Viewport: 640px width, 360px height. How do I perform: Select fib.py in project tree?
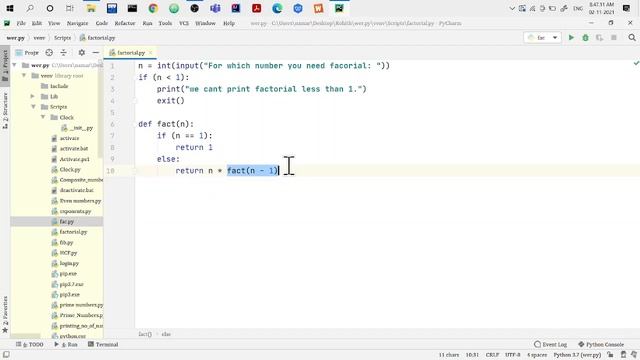(62, 242)
